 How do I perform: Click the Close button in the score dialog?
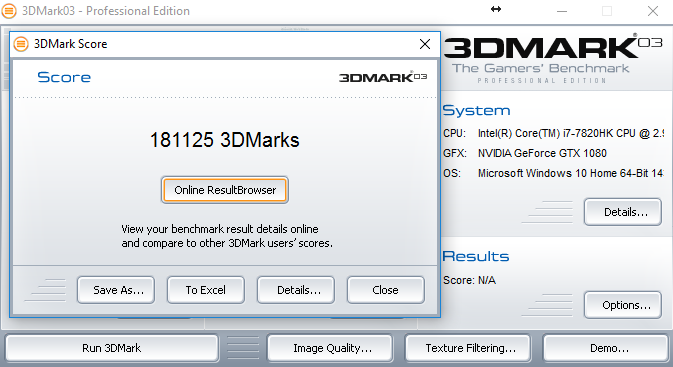point(385,290)
